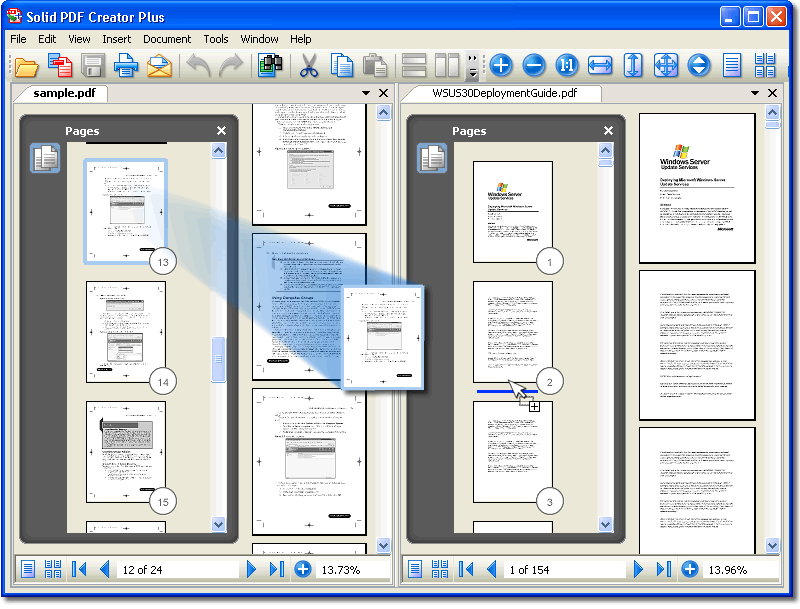This screenshot has width=800, height=609.
Task: Select page 14 thumbnail in Pages panel
Action: [x=125, y=332]
